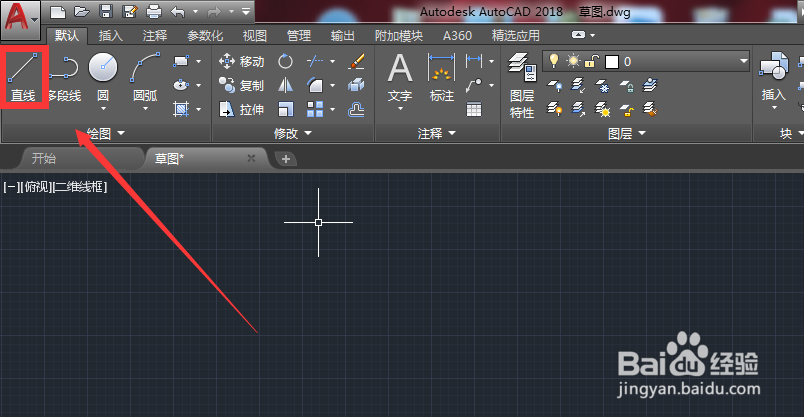This screenshot has width=804, height=417.
Task: Switch to the 管理 ribbon tab
Action: click(298, 35)
